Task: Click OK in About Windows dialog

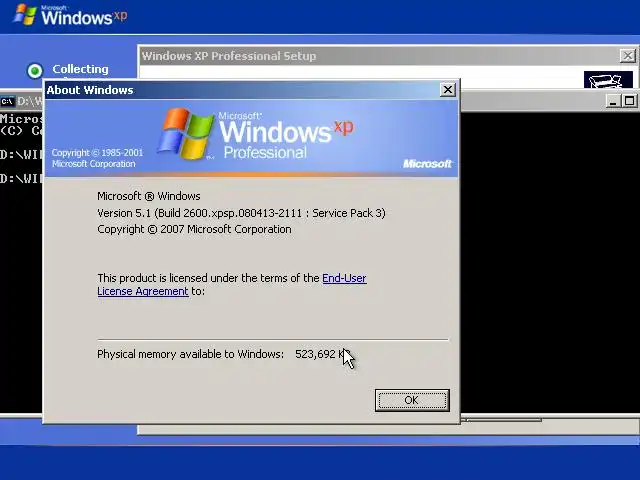Action: coord(412,400)
